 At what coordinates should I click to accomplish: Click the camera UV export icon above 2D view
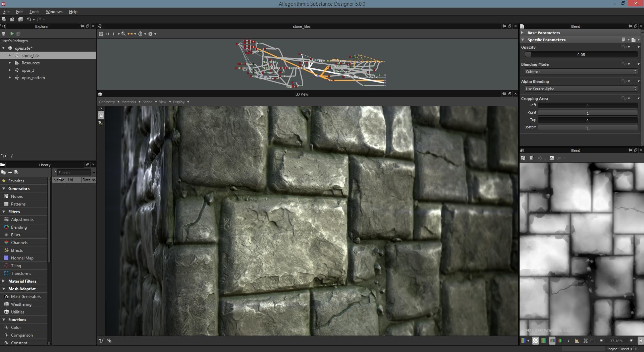point(551,158)
